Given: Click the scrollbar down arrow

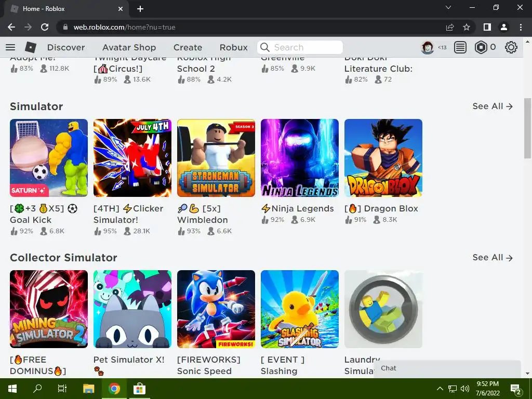Looking at the screenshot, I should click(x=527, y=374).
